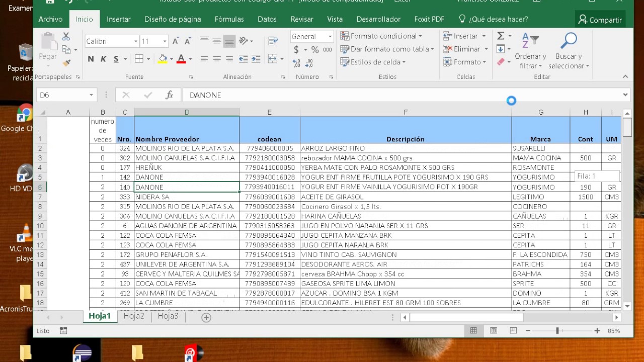Click the insert function fx icon
The height and width of the screenshot is (362, 644).
pos(170,95)
